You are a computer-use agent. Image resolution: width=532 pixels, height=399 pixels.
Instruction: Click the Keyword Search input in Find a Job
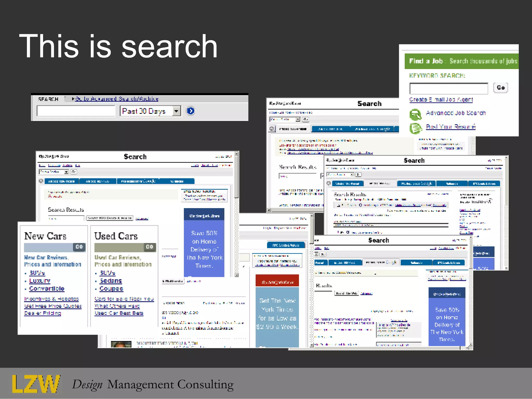[449, 89]
